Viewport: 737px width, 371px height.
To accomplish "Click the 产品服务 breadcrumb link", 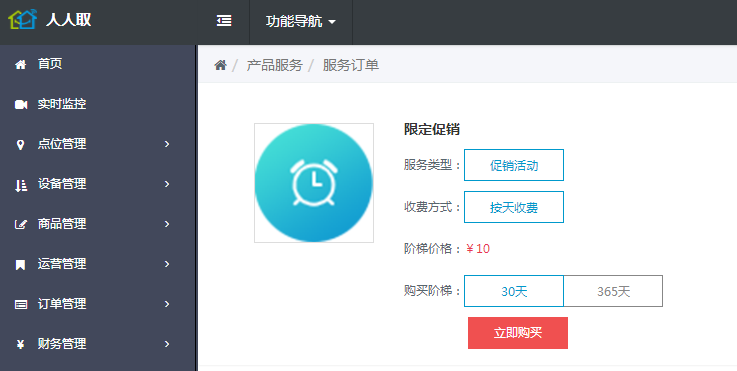I will [274, 65].
